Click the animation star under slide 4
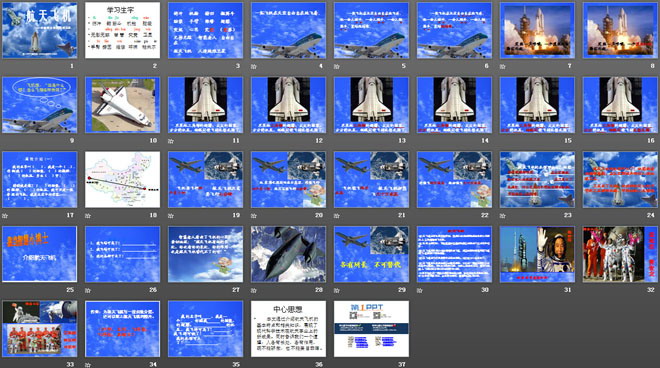The width and height of the screenshot is (660, 368). tap(254, 67)
